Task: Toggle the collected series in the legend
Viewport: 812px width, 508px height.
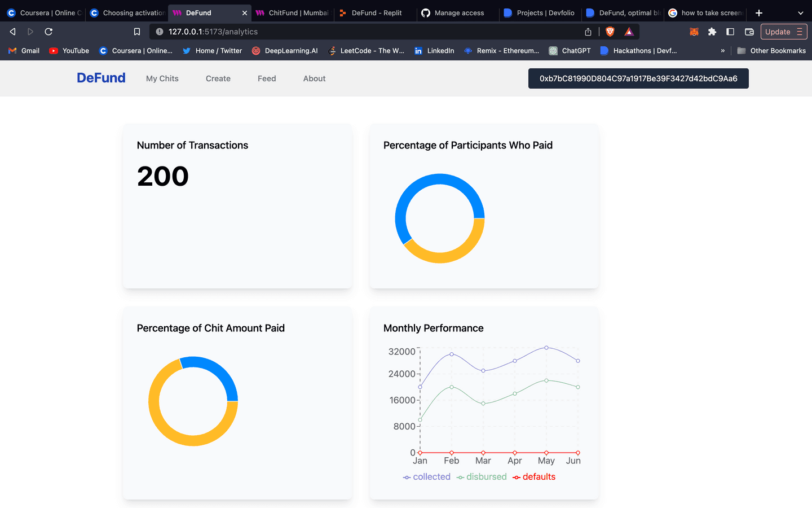Action: (427, 477)
